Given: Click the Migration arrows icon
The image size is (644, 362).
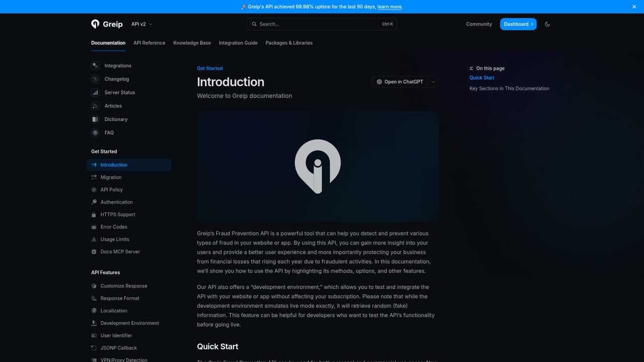Looking at the screenshot, I should 94,177.
